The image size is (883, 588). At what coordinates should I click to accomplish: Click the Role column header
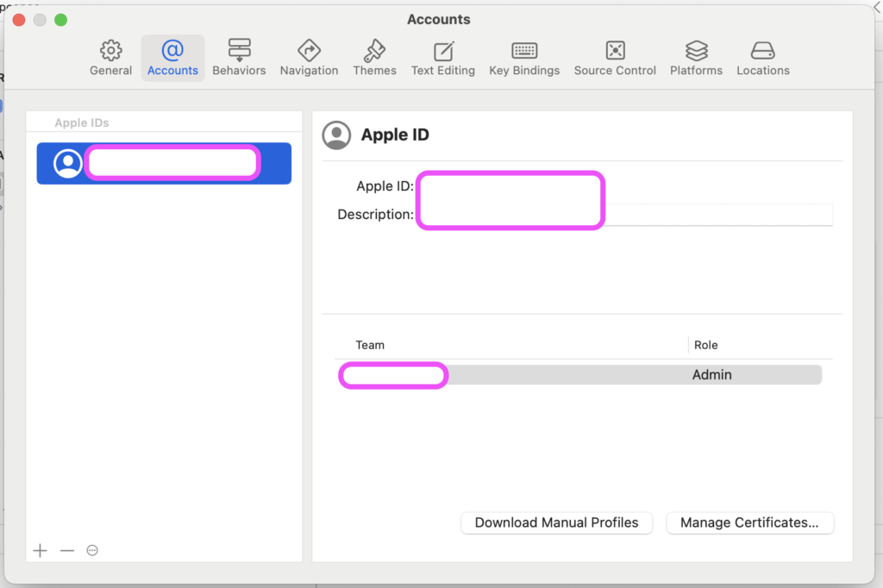pos(705,345)
